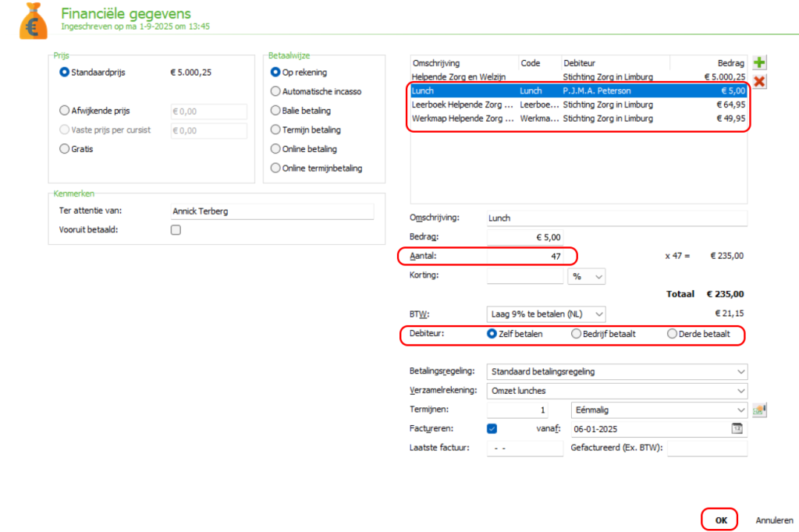
Task: Tick the Vooruit betaald checkbox
Action: click(176, 230)
